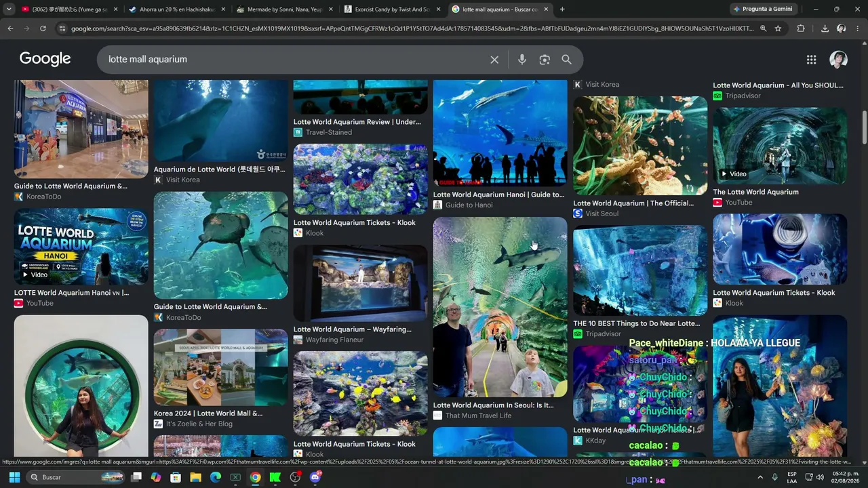Open the Chrome three-dot menu
868x488 pixels.
[858, 28]
